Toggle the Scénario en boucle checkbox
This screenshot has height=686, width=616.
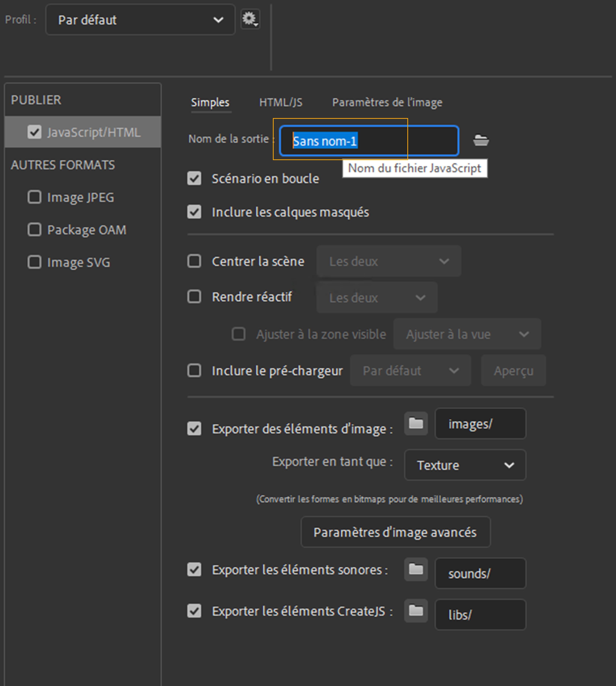(x=194, y=179)
